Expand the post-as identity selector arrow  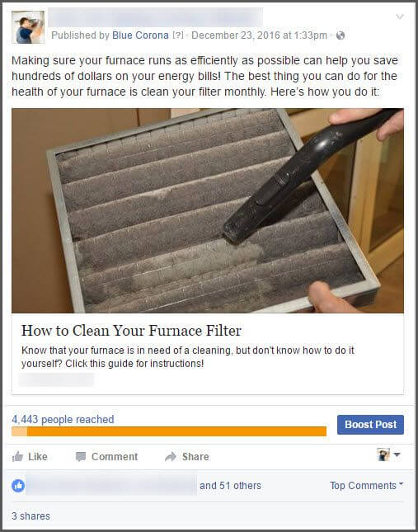point(397,454)
